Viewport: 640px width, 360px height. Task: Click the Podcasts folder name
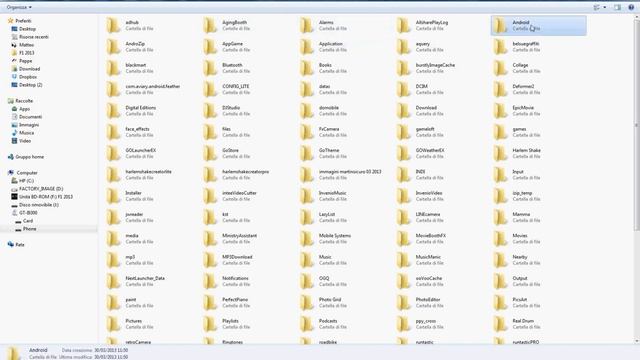328,321
